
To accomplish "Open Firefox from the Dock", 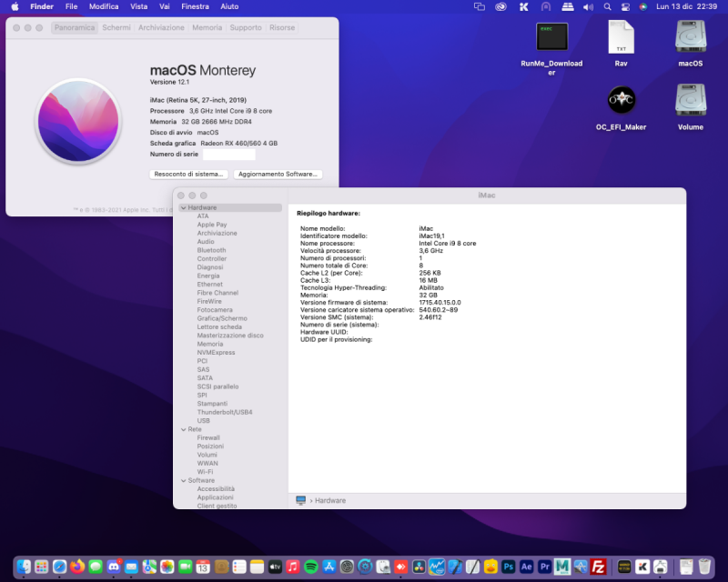I will click(x=77, y=567).
